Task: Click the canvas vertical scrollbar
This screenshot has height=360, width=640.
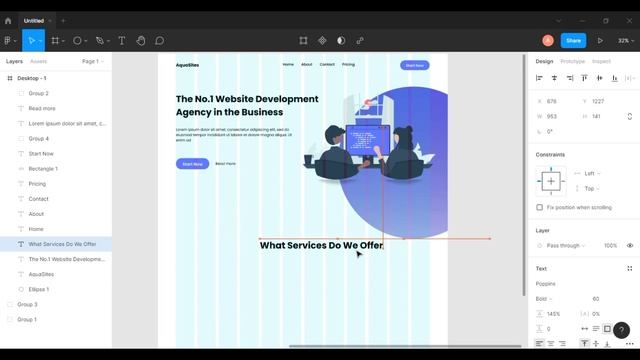Action: tap(524, 176)
